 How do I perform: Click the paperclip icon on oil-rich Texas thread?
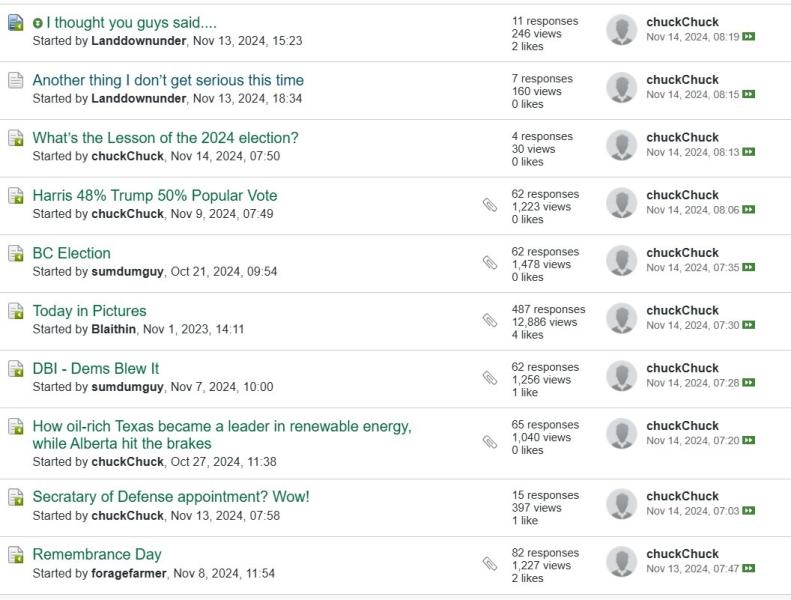489,442
